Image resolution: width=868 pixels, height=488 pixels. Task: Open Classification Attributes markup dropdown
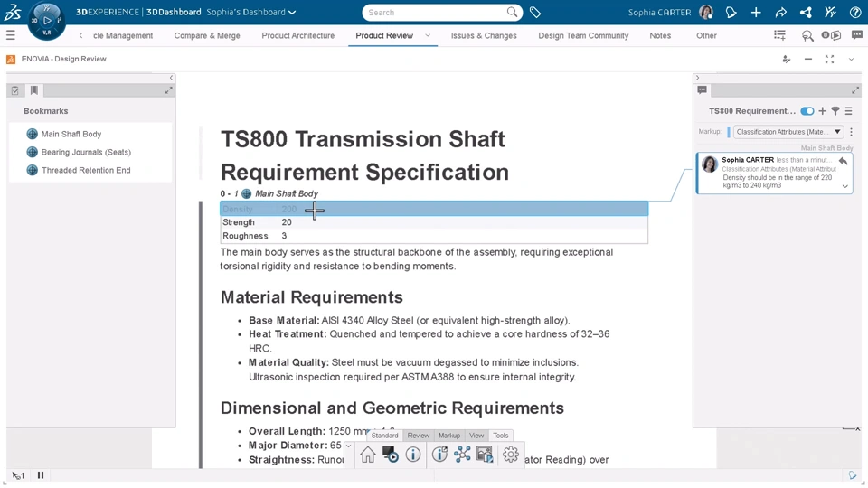788,132
